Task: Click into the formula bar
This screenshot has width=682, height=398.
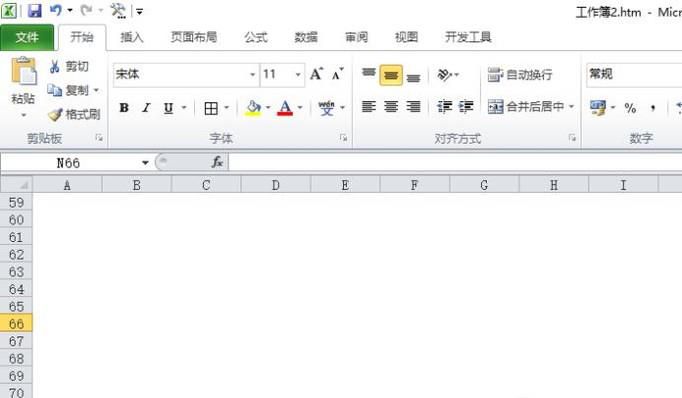Action: (455, 163)
